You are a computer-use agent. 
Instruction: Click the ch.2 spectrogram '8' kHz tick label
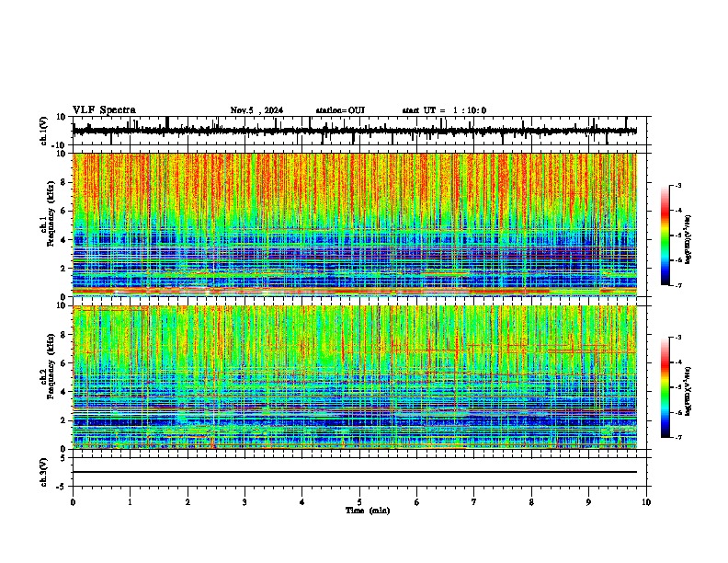pos(63,335)
